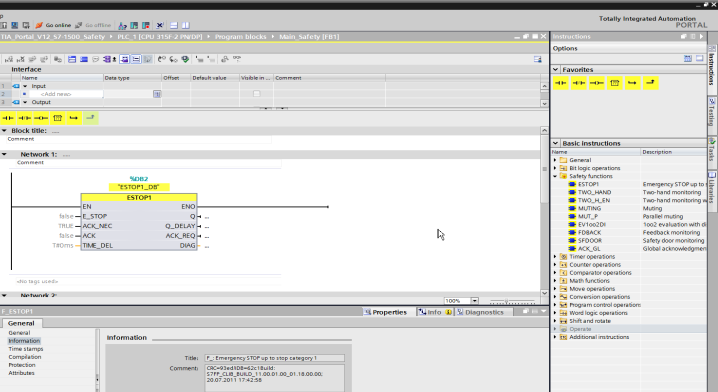Toggle column headers icon under Options

point(688,59)
